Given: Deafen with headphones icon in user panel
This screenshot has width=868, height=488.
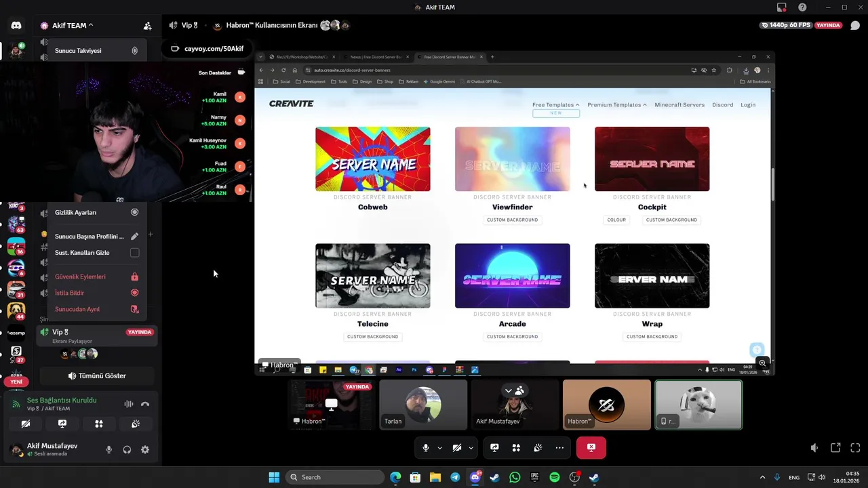Looking at the screenshot, I should click(127, 449).
